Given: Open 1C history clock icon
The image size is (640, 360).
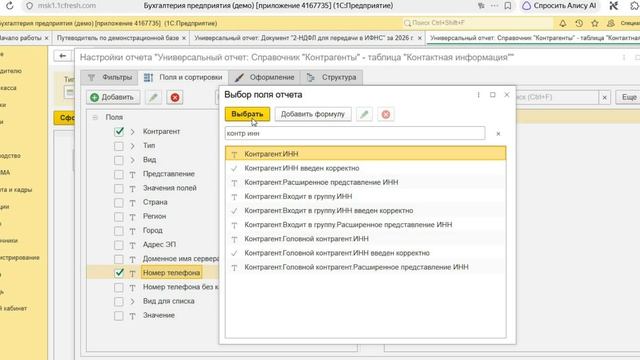Looking at the screenshot, I should 579,23.
